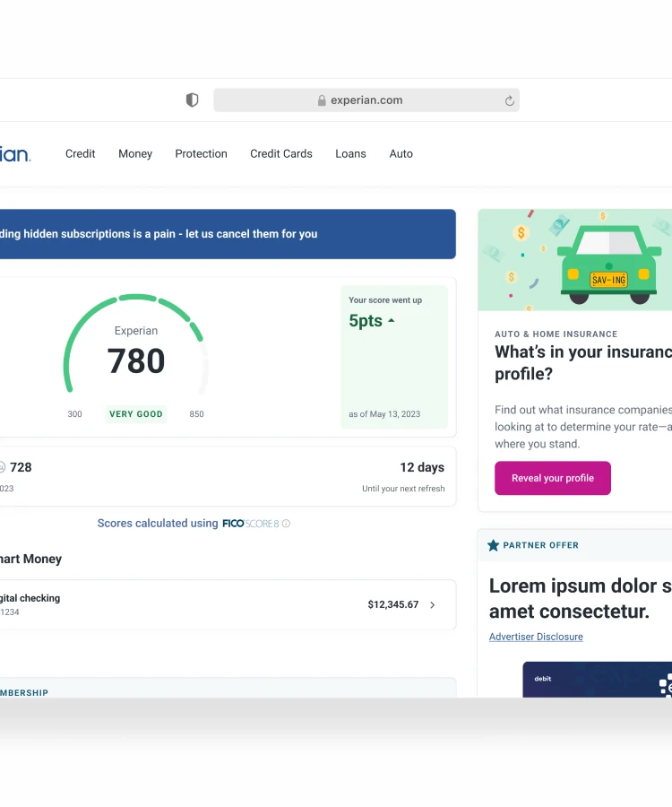Viewport: 672px width, 807px height.
Task: Click 'as of May 13, 2023' date text
Action: [x=384, y=413]
